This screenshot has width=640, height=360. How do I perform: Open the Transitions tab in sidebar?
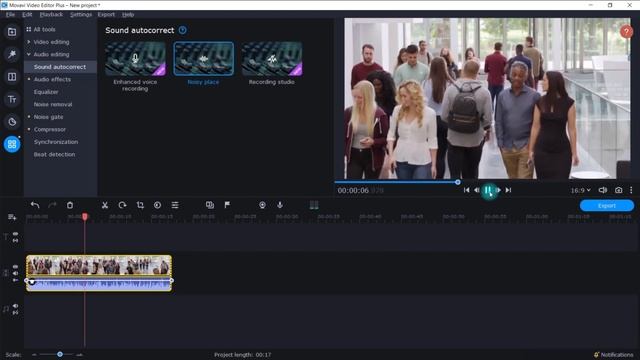click(12, 77)
